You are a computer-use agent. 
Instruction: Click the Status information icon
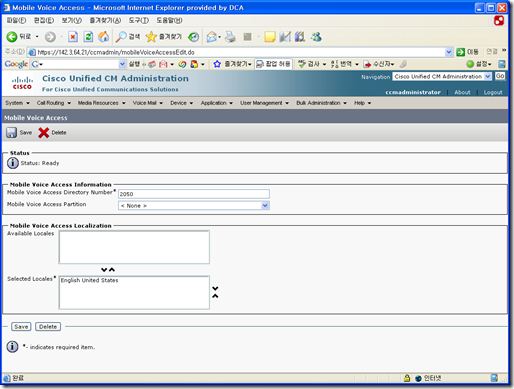click(x=13, y=163)
